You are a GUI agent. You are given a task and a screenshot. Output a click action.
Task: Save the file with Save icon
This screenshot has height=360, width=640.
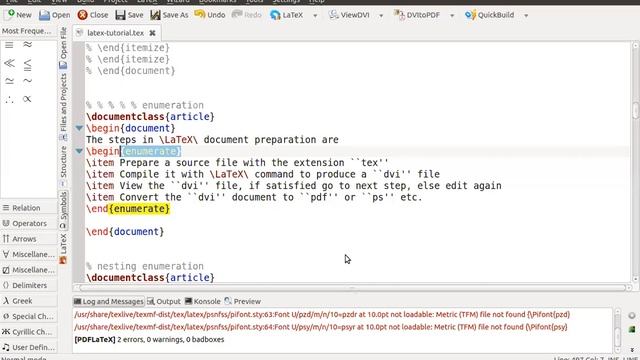120,15
